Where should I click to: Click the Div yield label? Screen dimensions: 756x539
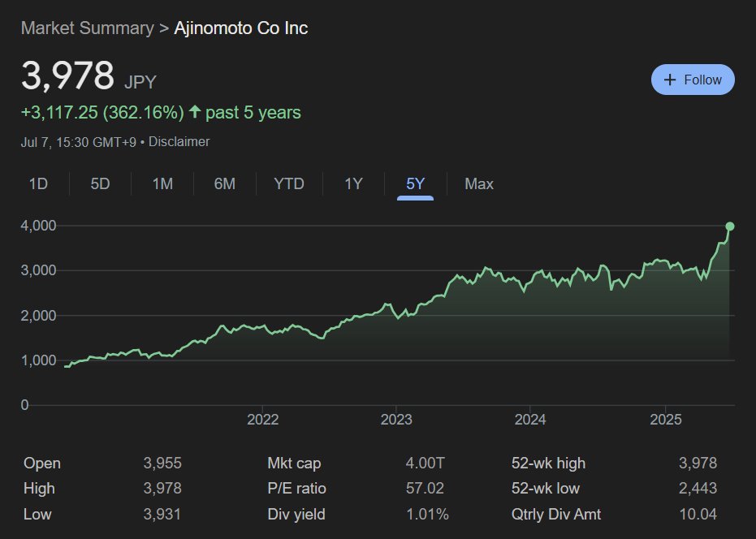point(296,515)
